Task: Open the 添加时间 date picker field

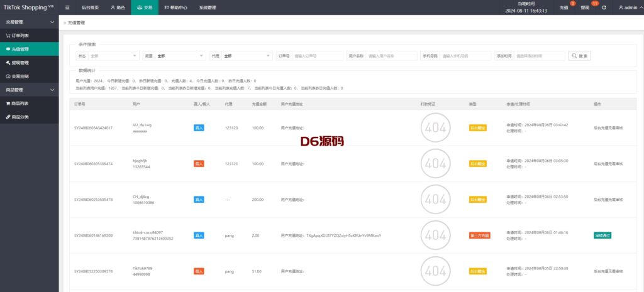Action: [x=539, y=56]
